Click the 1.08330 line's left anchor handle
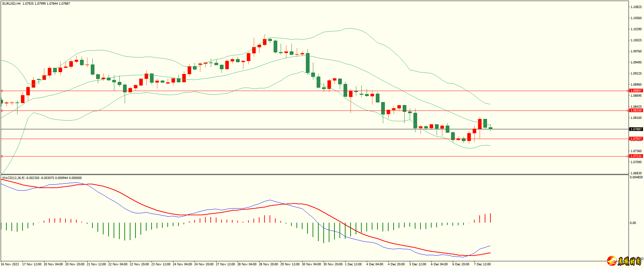 click(2, 110)
